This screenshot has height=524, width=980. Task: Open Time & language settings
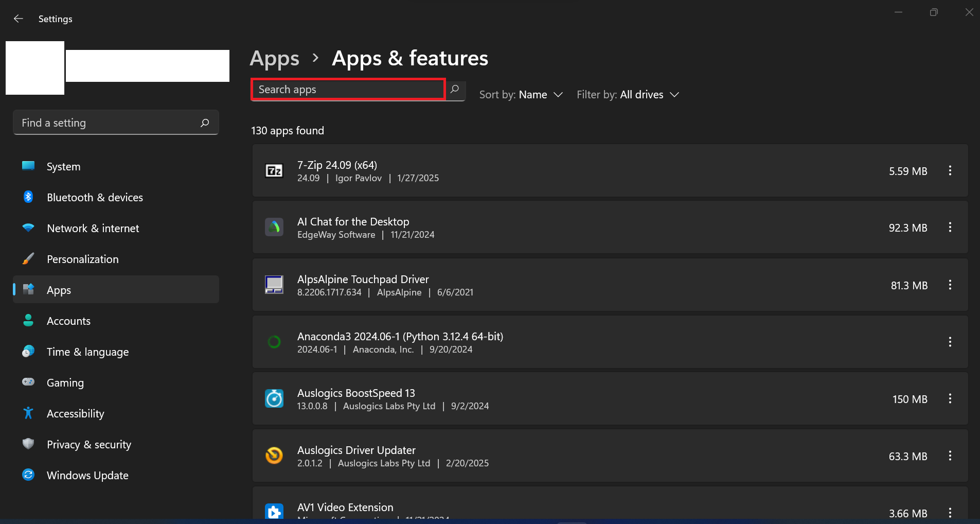[x=116, y=352]
